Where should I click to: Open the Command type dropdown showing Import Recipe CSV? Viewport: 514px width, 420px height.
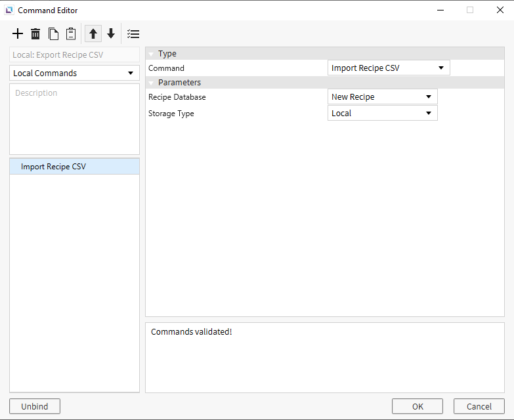coord(389,68)
